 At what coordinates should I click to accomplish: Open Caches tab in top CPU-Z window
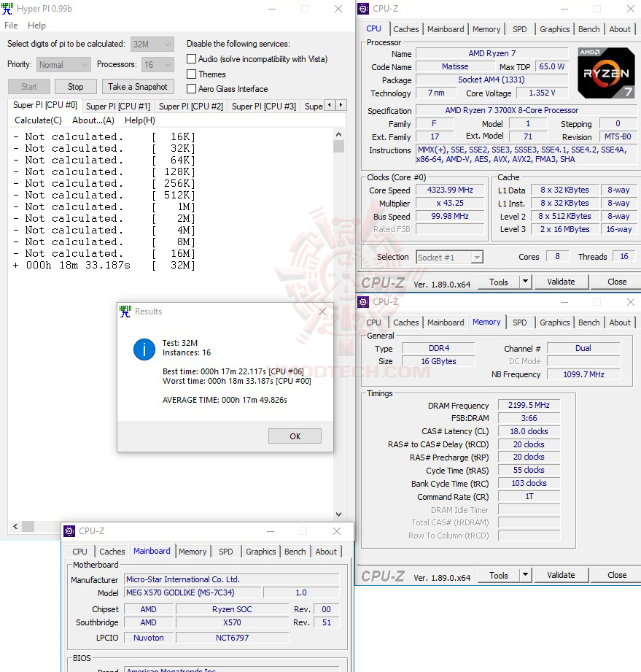[405, 29]
